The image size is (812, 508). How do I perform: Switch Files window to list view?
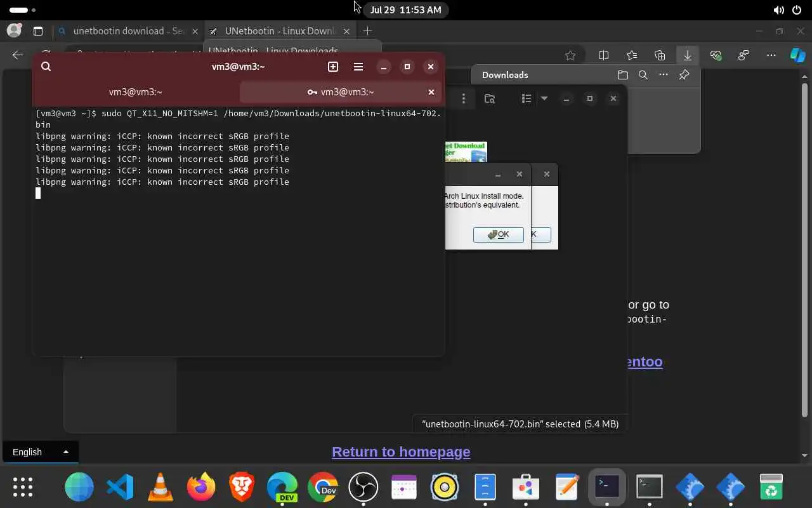click(x=526, y=98)
